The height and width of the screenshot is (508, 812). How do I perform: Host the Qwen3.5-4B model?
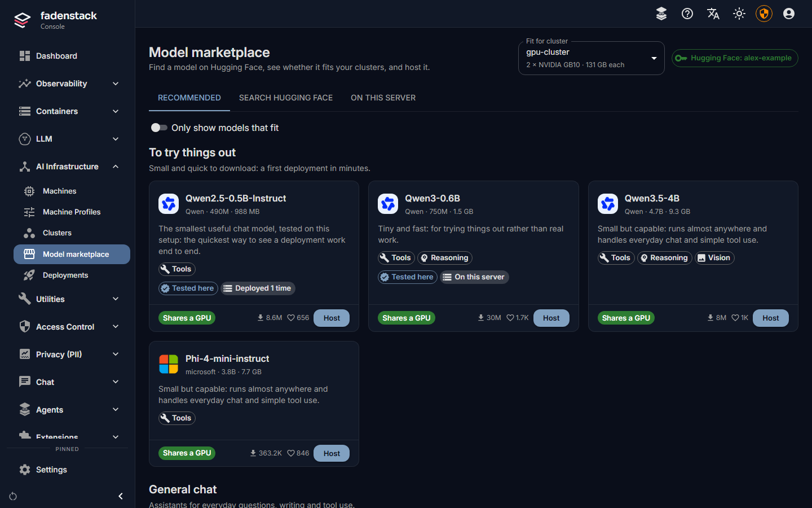click(x=771, y=318)
